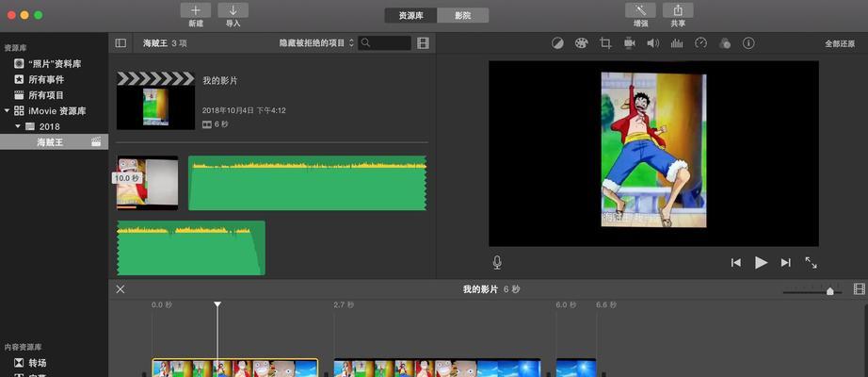This screenshot has width=868, height=377.
Task: Open the color correction palette icon
Action: tap(581, 43)
